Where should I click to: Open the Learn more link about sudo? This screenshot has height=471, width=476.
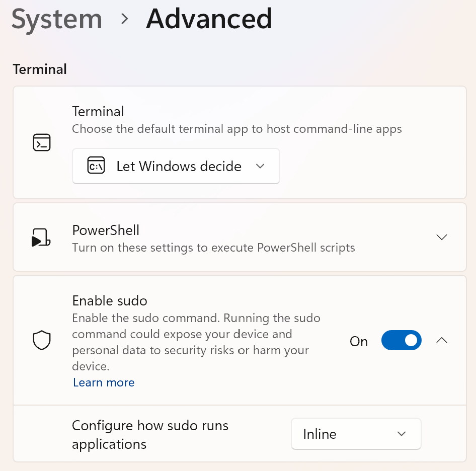pyautogui.click(x=104, y=382)
